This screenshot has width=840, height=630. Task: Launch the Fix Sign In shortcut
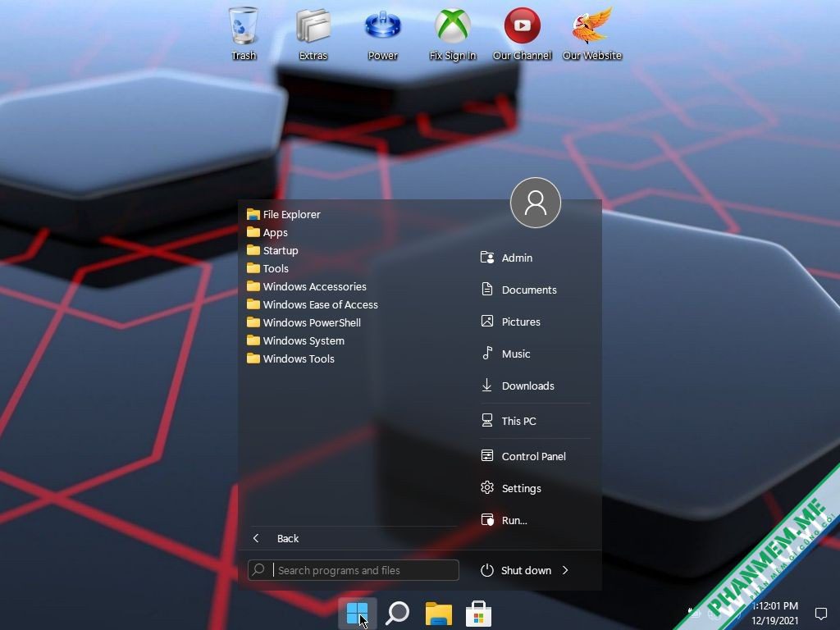(x=452, y=33)
